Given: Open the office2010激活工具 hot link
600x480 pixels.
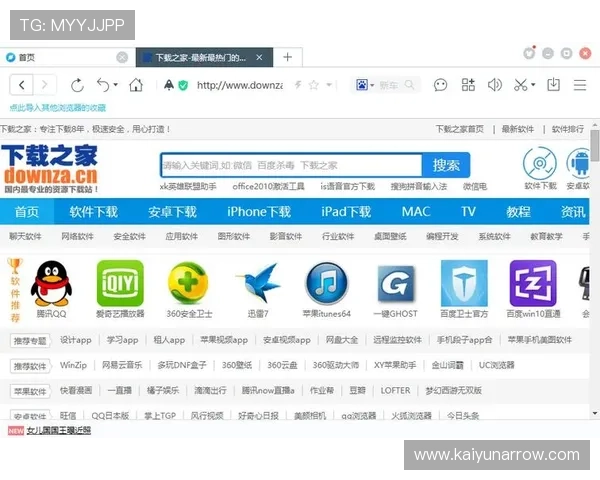Looking at the screenshot, I should coord(268,186).
